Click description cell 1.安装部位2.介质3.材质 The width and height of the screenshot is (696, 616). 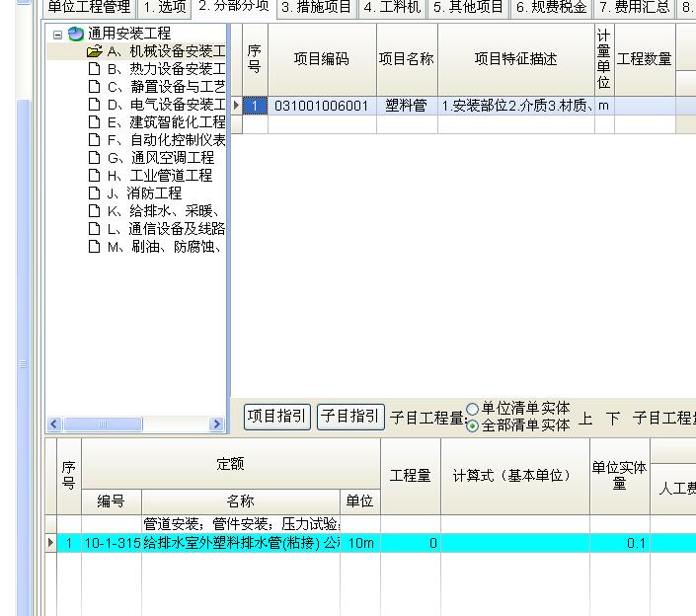click(516, 106)
